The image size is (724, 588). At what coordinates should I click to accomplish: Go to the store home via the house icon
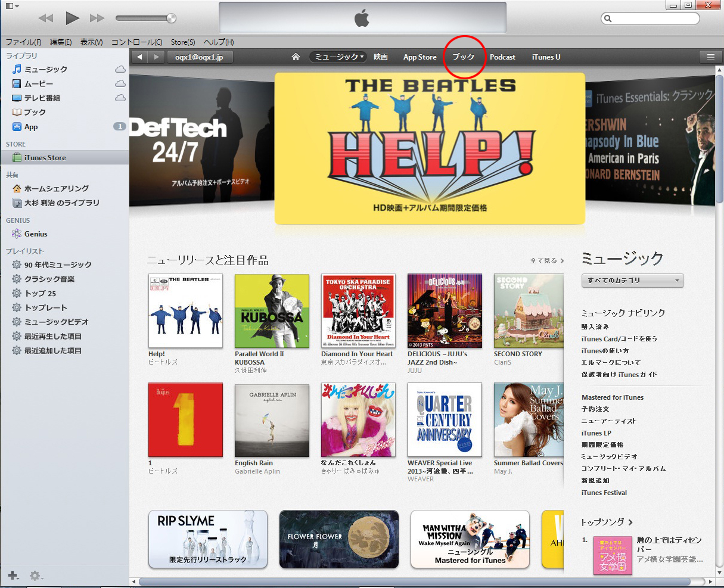click(296, 57)
